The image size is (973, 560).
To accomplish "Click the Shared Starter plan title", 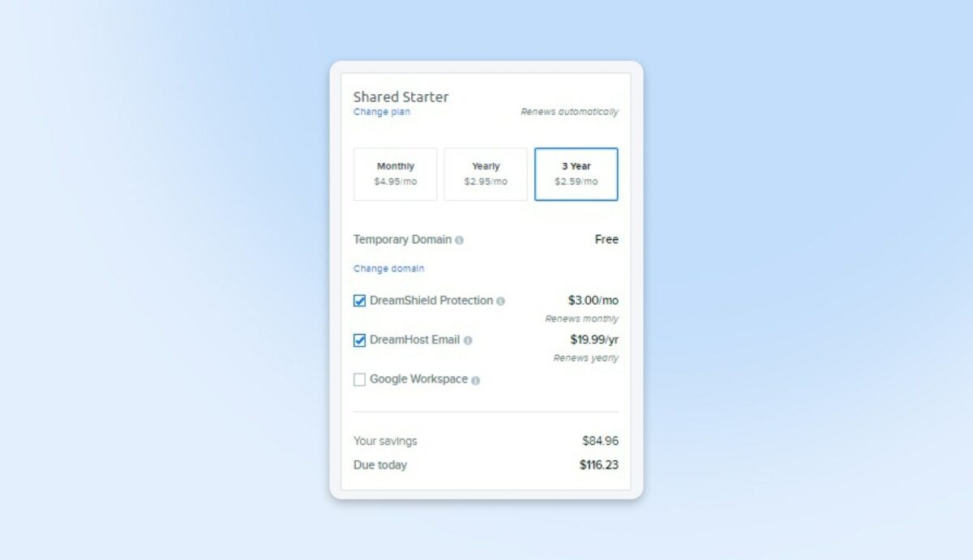I will [x=401, y=96].
